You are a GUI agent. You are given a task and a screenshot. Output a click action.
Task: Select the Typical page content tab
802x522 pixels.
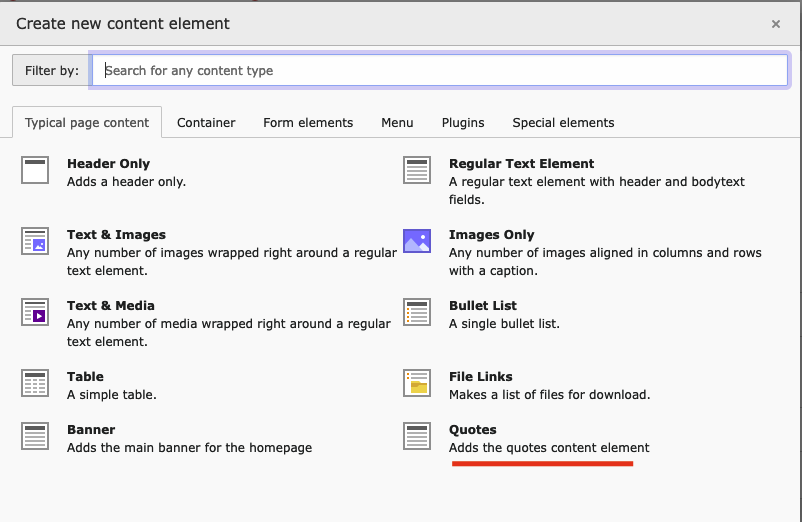pyautogui.click(x=87, y=123)
